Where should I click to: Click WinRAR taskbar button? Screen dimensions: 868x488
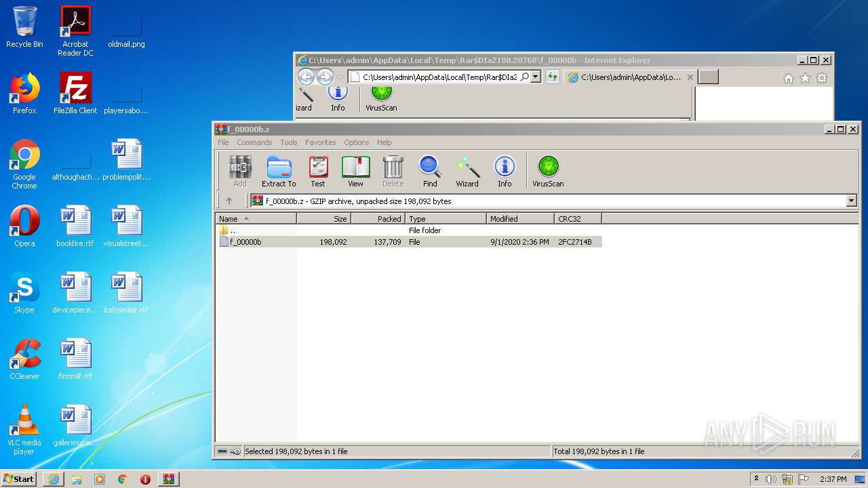[168, 479]
